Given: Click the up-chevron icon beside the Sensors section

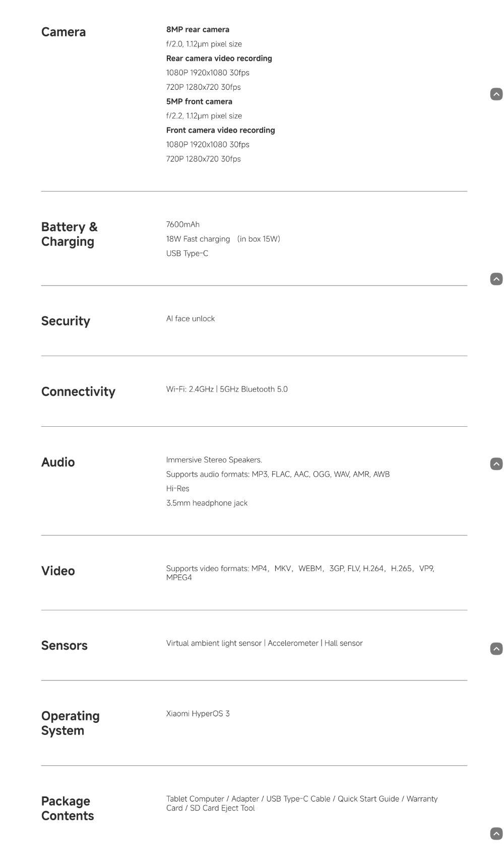Looking at the screenshot, I should pyautogui.click(x=496, y=649).
